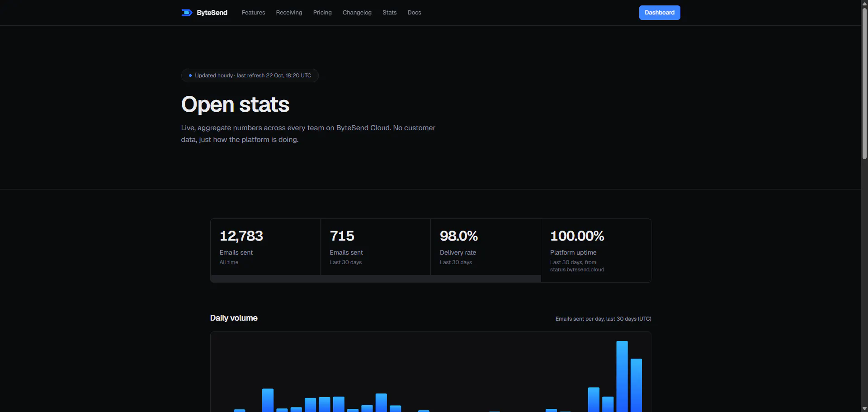
Task: Select the 98.0% Delivery rate card
Action: click(x=486, y=247)
